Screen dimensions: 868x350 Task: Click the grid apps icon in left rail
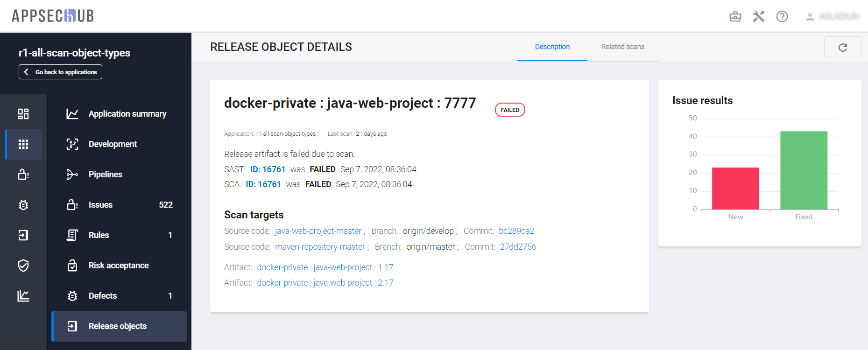(x=23, y=144)
